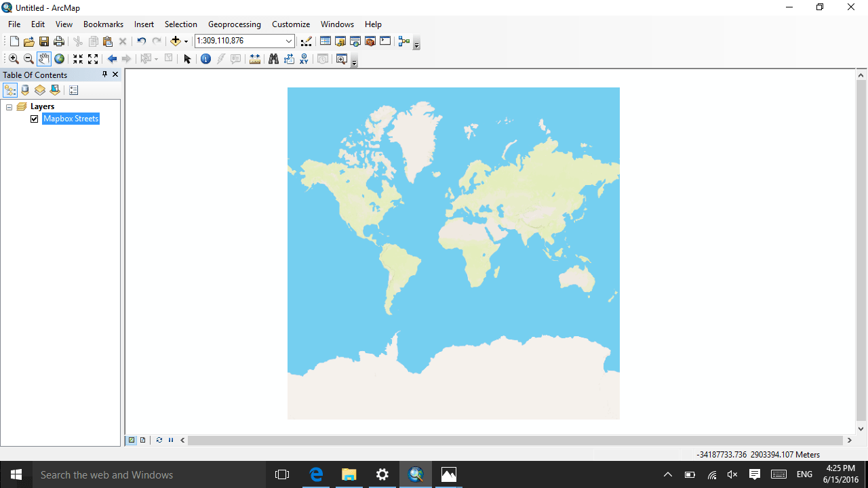
Task: Activate the Pan tool
Action: pyautogui.click(x=43, y=59)
